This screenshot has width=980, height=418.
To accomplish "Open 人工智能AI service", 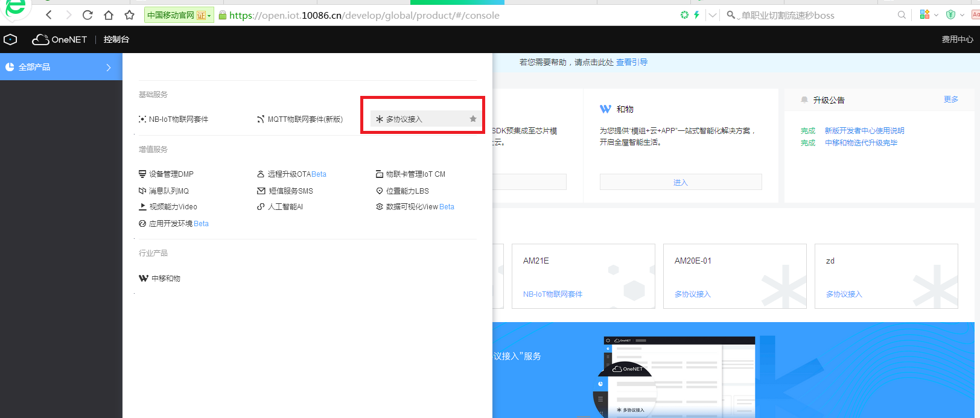I will [280, 207].
